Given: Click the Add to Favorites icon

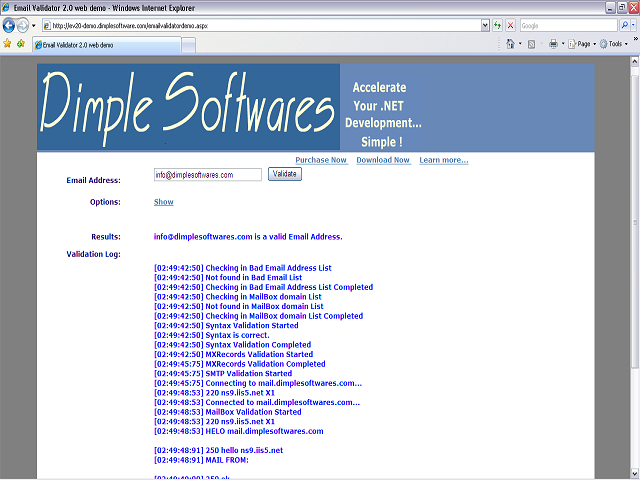Looking at the screenshot, I should pyautogui.click(x=21, y=43).
